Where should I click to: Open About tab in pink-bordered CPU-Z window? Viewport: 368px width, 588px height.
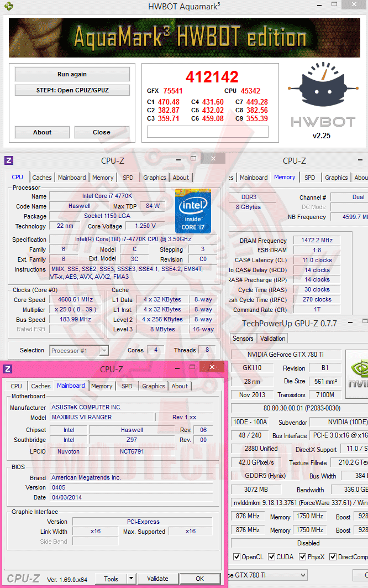[x=180, y=386]
